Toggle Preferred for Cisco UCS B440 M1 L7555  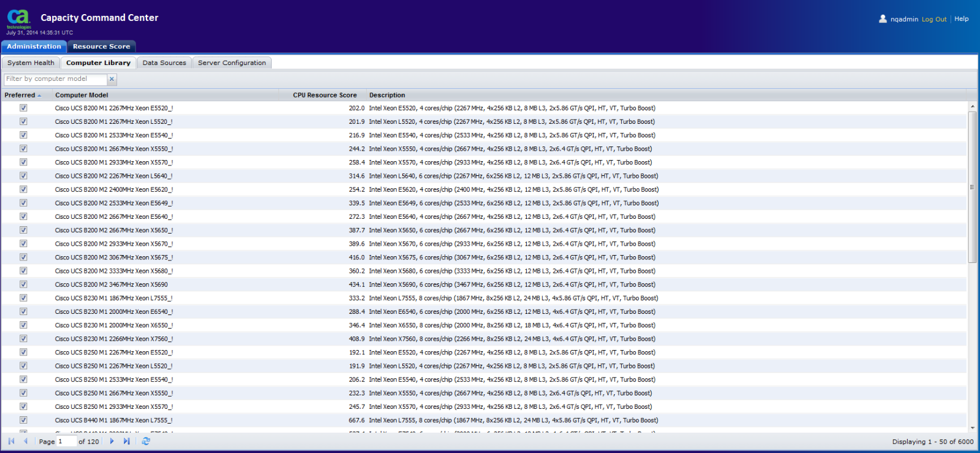tap(23, 420)
